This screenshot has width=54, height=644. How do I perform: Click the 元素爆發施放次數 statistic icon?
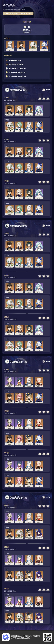[7, 72]
